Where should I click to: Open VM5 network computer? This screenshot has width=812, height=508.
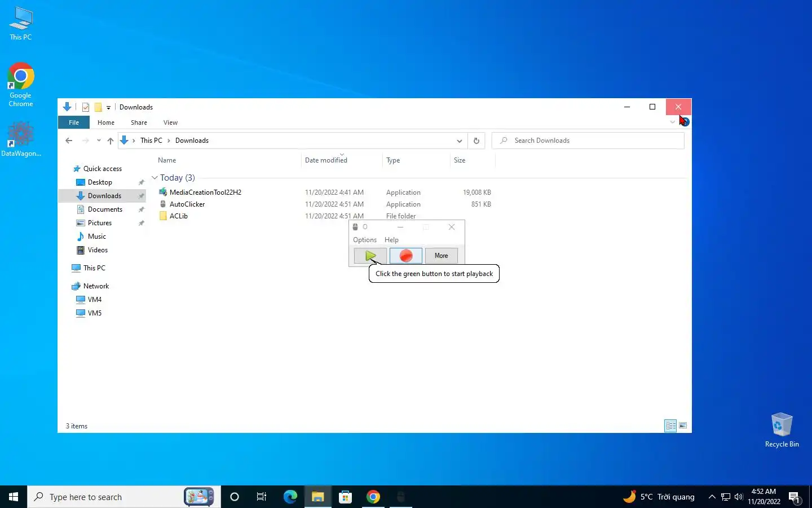[x=95, y=313]
